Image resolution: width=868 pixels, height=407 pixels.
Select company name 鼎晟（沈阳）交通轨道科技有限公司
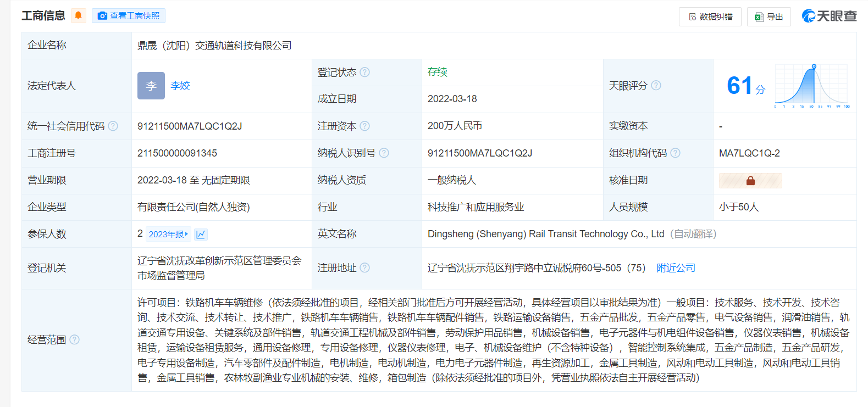coord(214,46)
